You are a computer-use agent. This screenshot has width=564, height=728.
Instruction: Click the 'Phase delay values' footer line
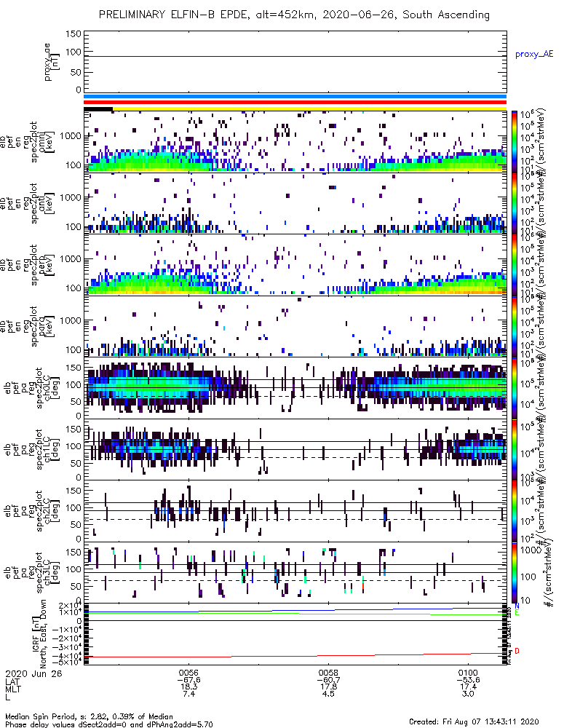[x=109, y=724]
